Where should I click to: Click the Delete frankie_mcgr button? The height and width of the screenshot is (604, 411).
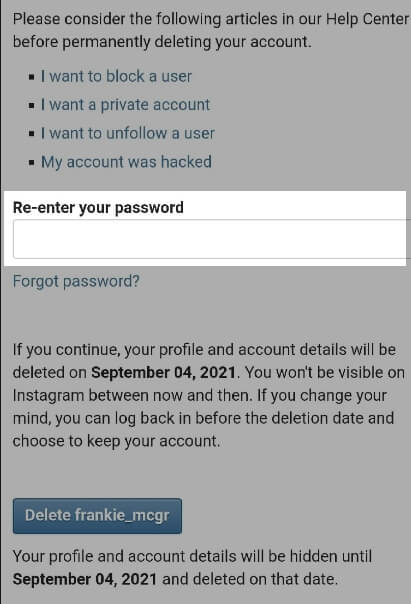coord(97,516)
